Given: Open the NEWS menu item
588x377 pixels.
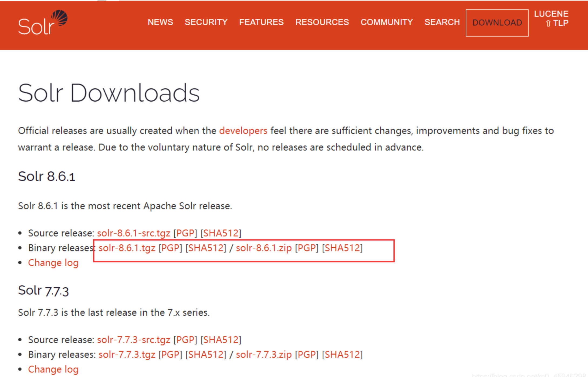Looking at the screenshot, I should click(x=160, y=22).
